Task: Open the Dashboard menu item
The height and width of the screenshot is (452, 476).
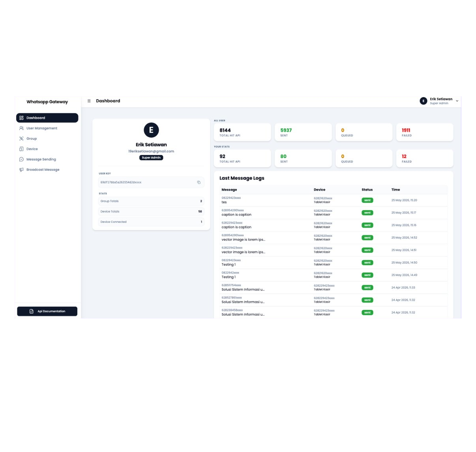Action: [47, 118]
